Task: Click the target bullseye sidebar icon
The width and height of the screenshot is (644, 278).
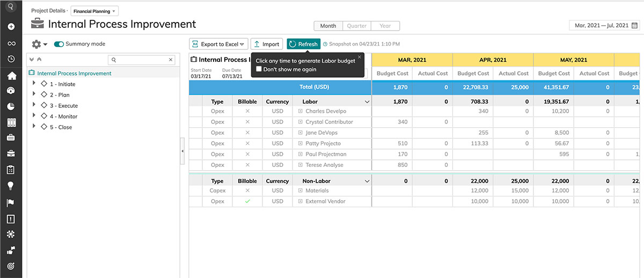Action: (11, 266)
